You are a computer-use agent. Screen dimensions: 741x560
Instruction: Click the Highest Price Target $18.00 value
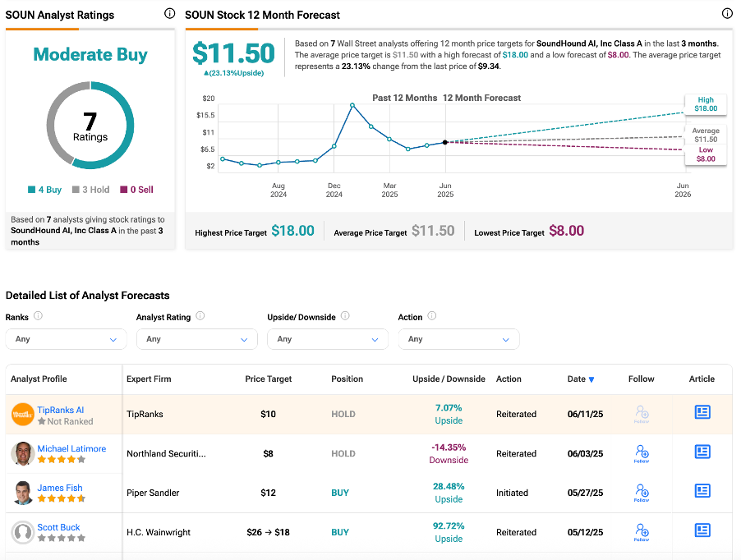[293, 231]
